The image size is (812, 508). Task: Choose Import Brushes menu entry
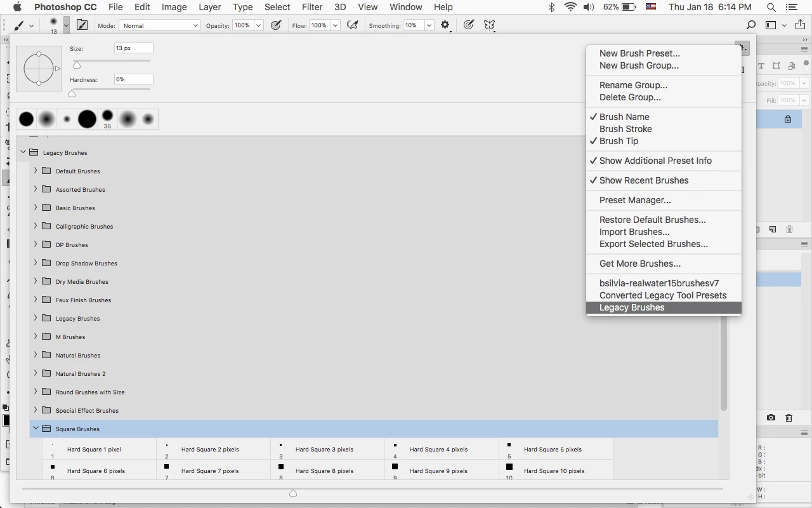pyautogui.click(x=634, y=232)
